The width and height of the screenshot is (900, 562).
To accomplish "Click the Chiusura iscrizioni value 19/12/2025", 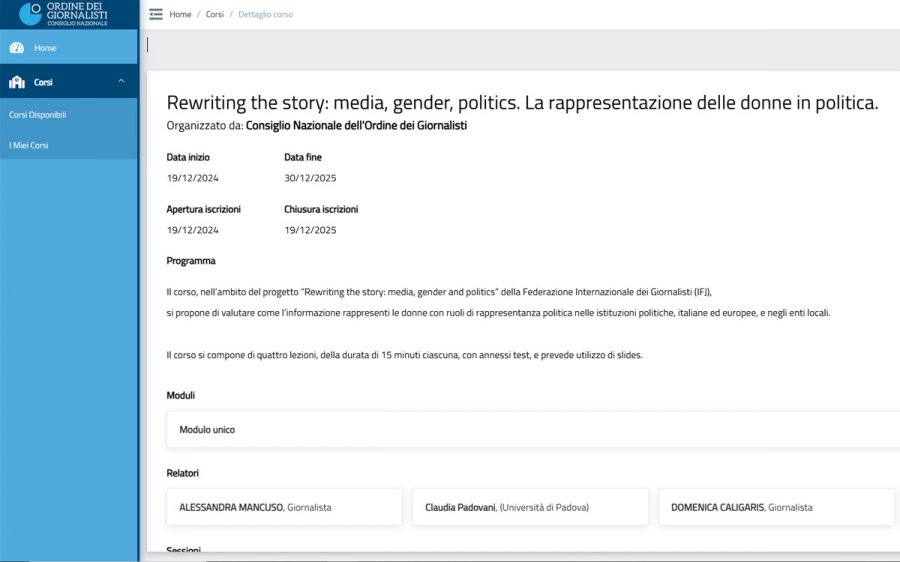I will (311, 230).
